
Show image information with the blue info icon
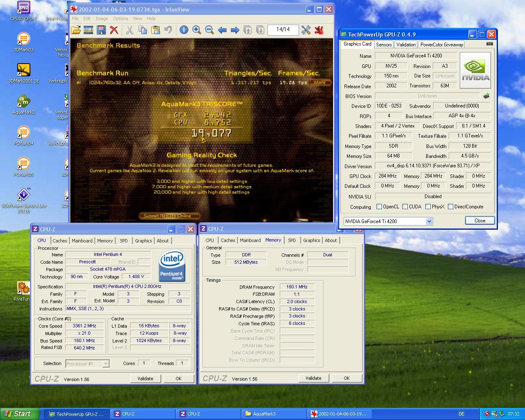(x=184, y=30)
